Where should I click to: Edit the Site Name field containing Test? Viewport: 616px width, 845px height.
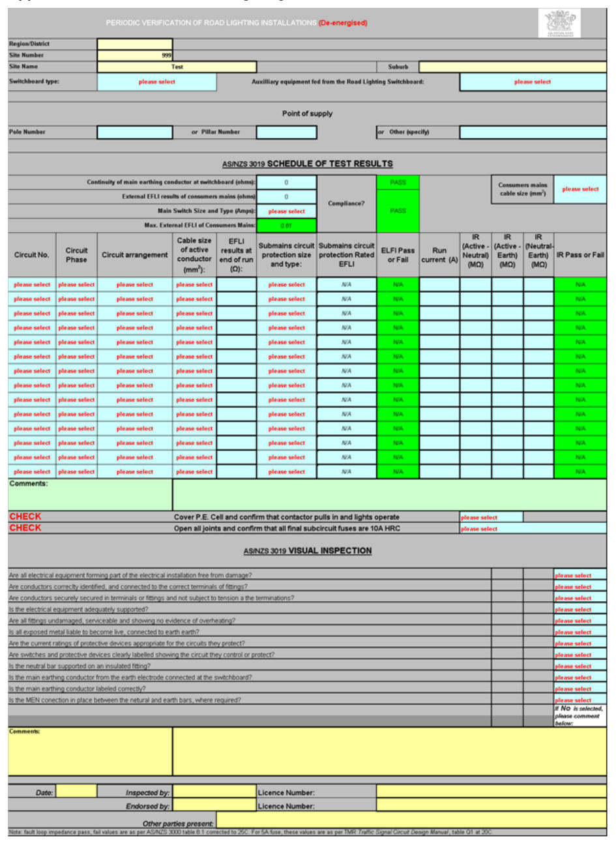pyautogui.click(x=177, y=67)
